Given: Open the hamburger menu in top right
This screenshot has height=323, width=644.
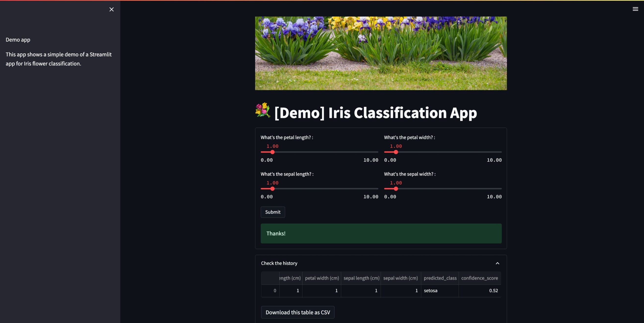Looking at the screenshot, I should [x=635, y=9].
